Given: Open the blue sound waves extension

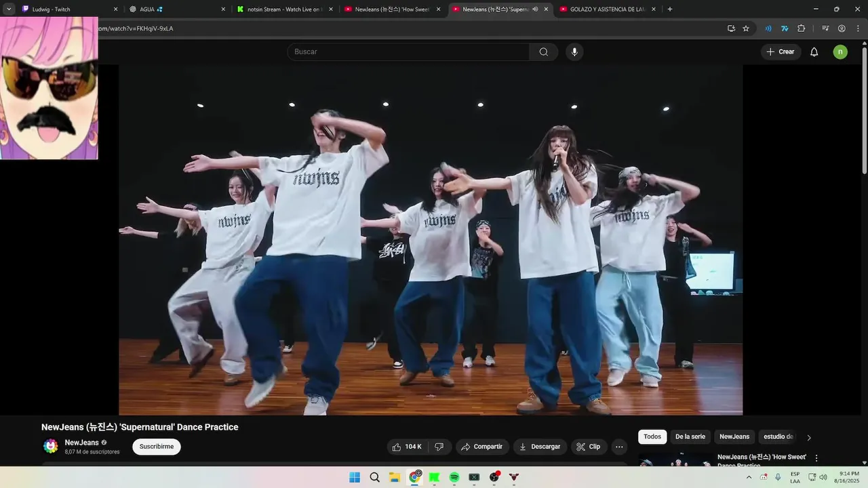Looking at the screenshot, I should [x=768, y=28].
